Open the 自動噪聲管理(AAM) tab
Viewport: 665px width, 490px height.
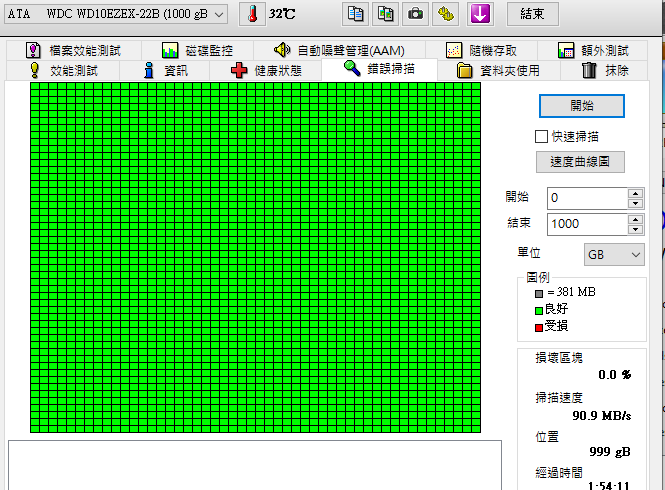tap(339, 50)
